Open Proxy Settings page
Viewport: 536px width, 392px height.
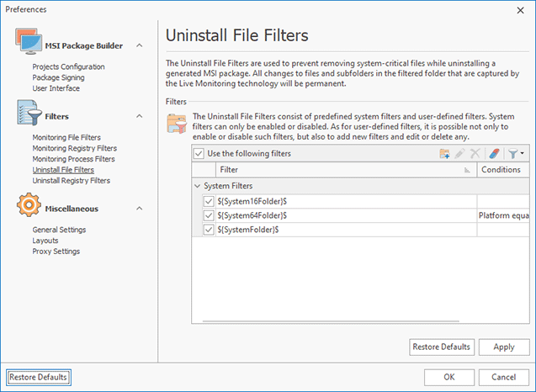point(56,252)
